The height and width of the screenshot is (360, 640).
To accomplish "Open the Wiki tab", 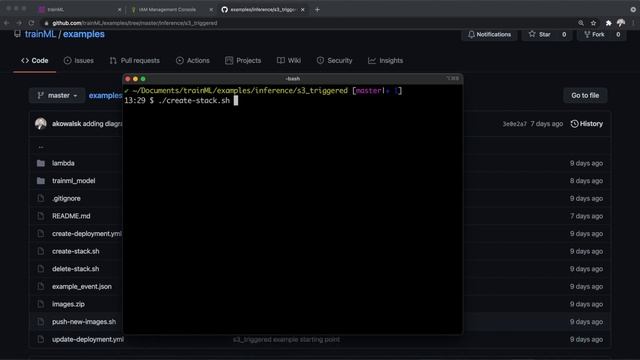I will click(289, 60).
